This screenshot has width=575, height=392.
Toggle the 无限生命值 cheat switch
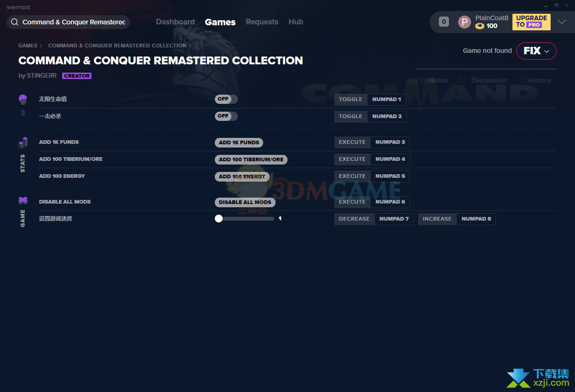tap(226, 99)
